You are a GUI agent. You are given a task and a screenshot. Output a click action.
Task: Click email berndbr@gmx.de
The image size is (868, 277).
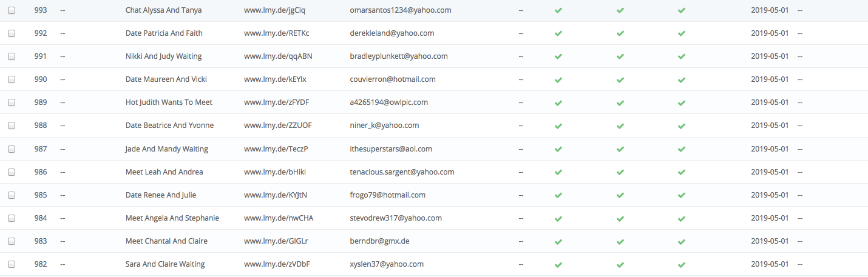click(x=380, y=241)
